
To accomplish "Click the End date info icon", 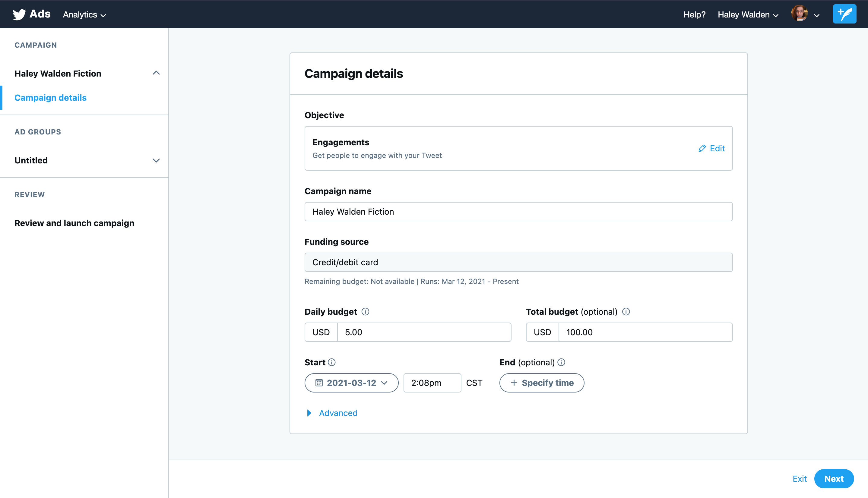I will coord(561,362).
